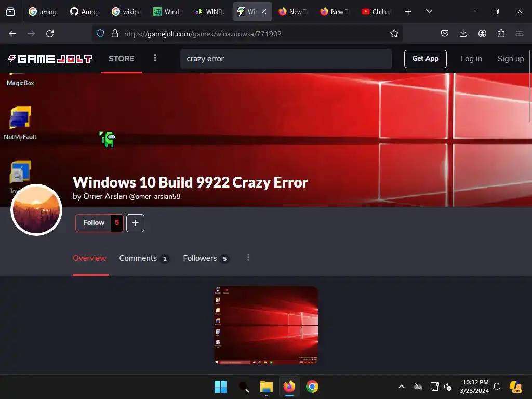This screenshot has height=399, width=532.
Task: Open network display tray icon
Action: (434, 387)
